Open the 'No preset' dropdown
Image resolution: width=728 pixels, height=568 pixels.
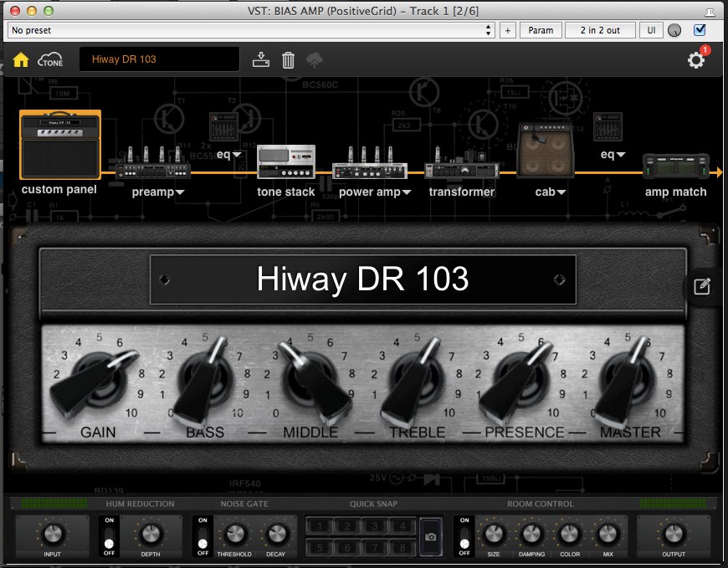point(251,30)
